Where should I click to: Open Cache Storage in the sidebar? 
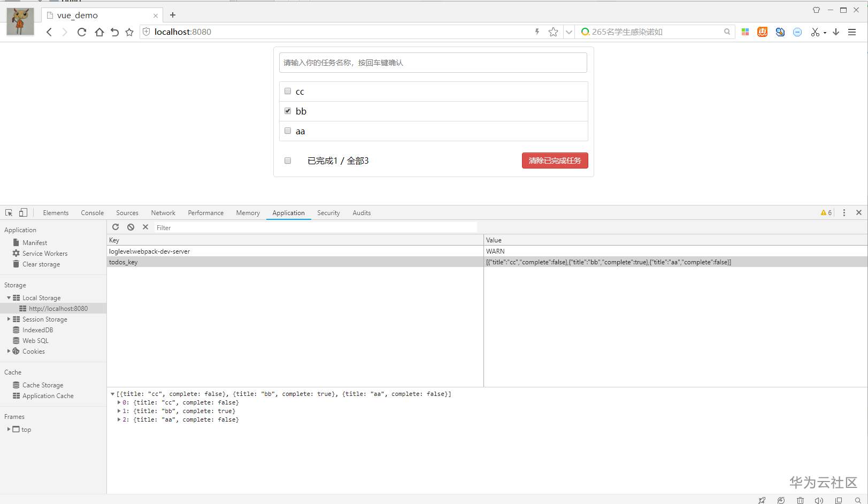(43, 385)
